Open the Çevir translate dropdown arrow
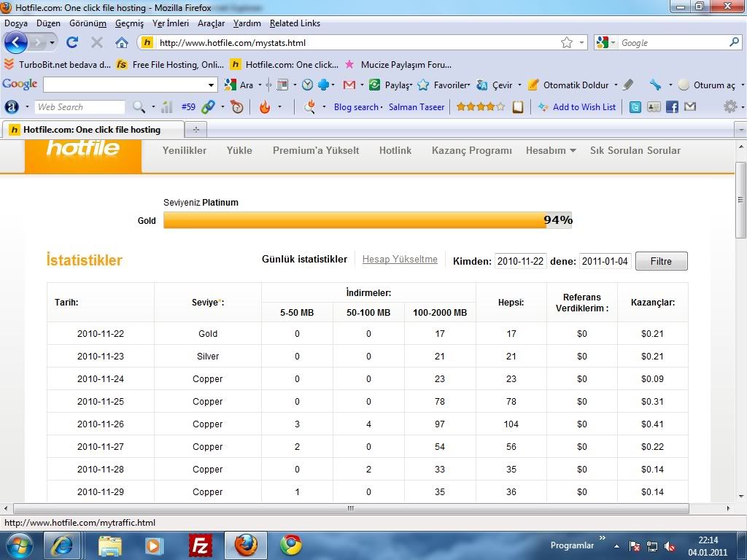Viewport: 747px width, 560px height. tap(519, 85)
